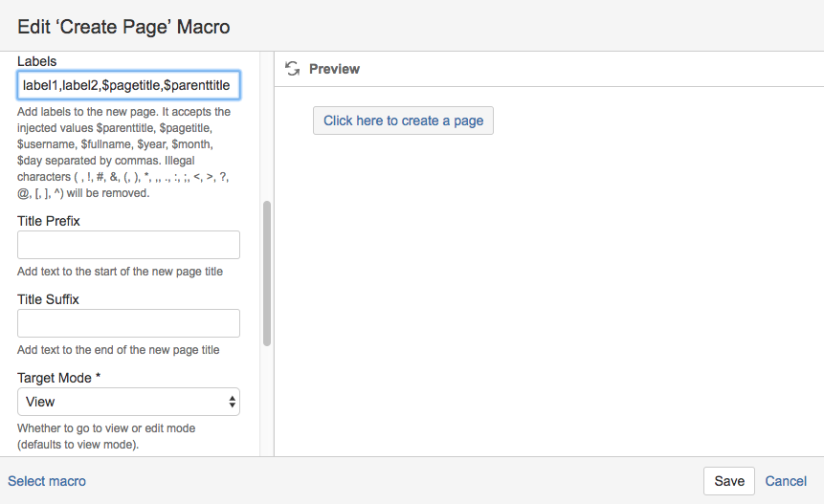Image resolution: width=824 pixels, height=504 pixels.
Task: Open the Target Mode dropdown
Action: coord(129,402)
